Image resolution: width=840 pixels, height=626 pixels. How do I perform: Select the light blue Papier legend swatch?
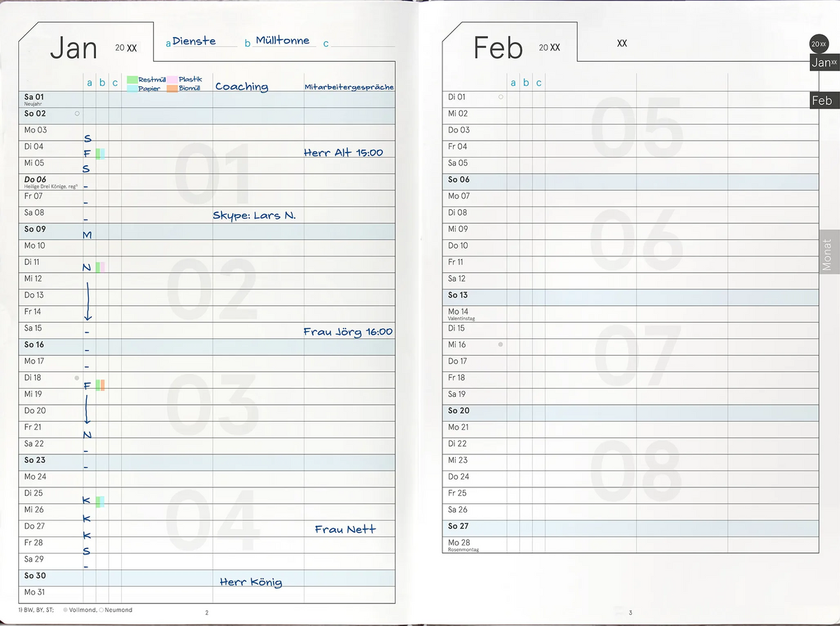[x=132, y=89]
